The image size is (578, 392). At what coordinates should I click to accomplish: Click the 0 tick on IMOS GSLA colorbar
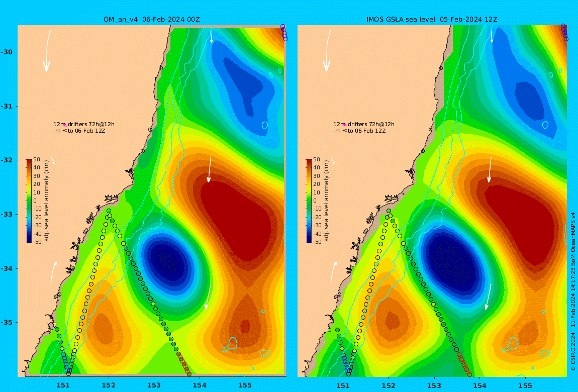pos(315,201)
